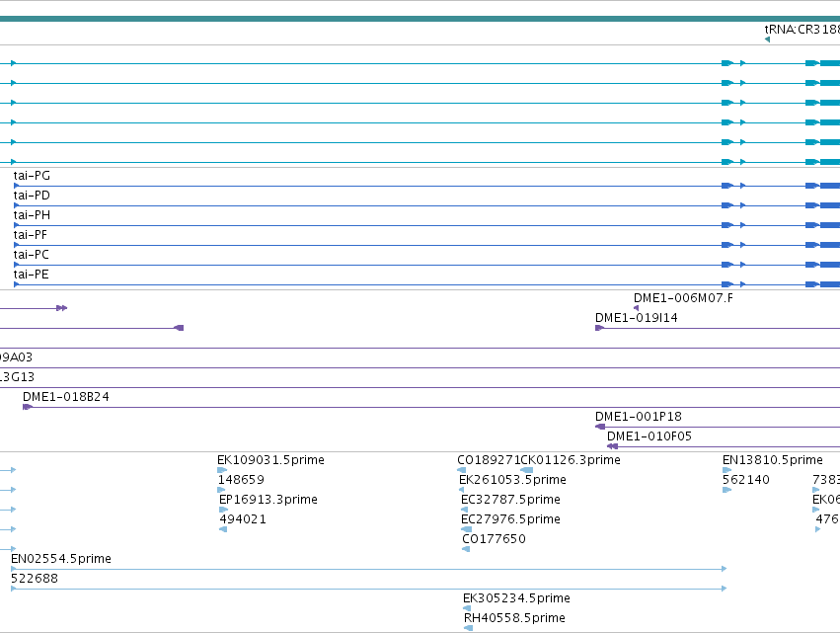
Task: Click the 148659 EST label
Action: coord(241,480)
